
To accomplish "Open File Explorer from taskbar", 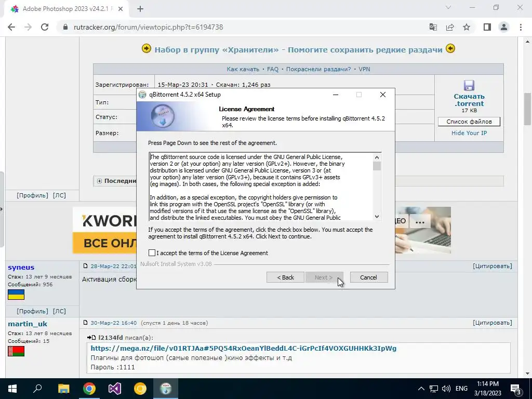I will [x=63, y=389].
